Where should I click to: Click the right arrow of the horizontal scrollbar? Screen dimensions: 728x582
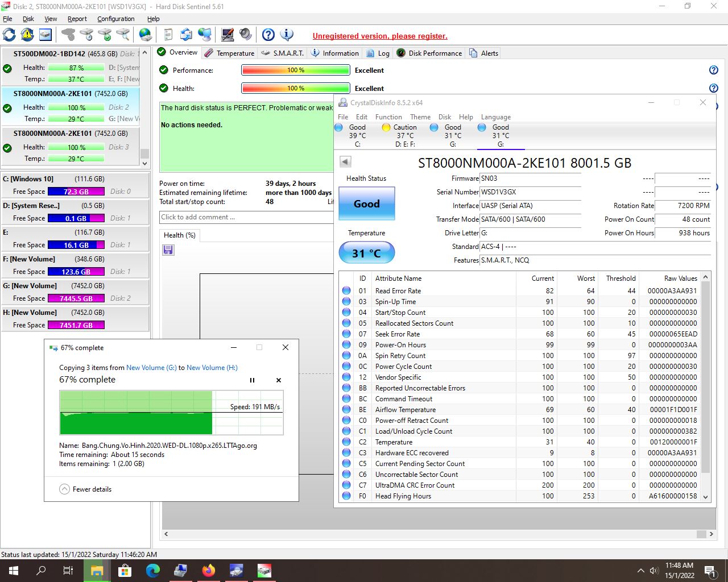click(711, 534)
